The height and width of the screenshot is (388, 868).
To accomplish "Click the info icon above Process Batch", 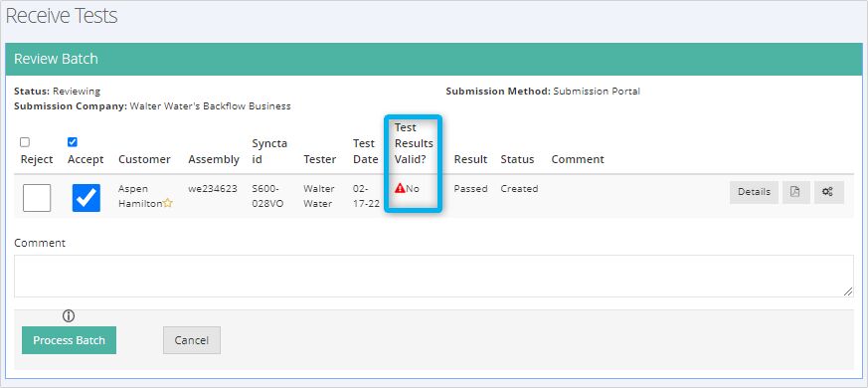I will [68, 316].
